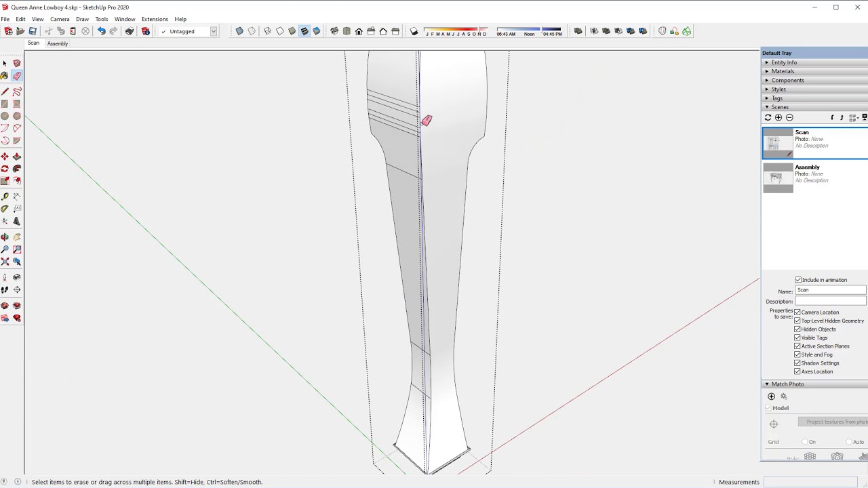Toggle Hidden Objects checkbox
The width and height of the screenshot is (868, 488).
pos(797,329)
